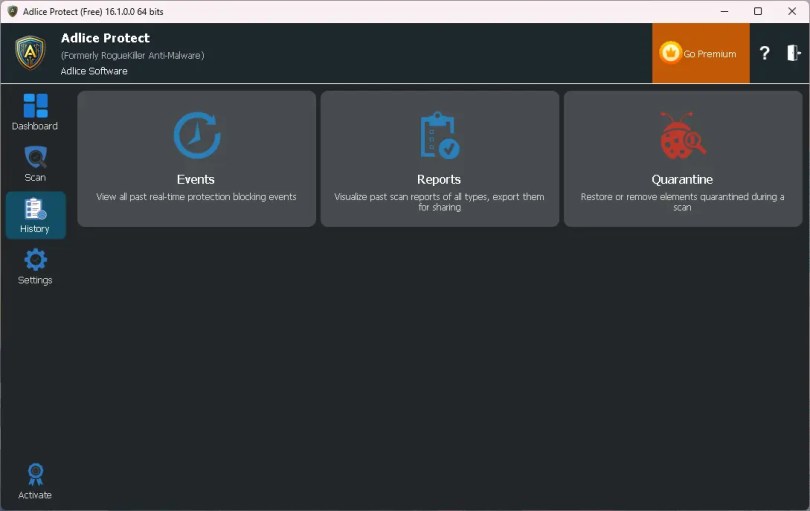Click the Events clock icon
Image resolution: width=810 pixels, height=511 pixels.
[x=196, y=135]
